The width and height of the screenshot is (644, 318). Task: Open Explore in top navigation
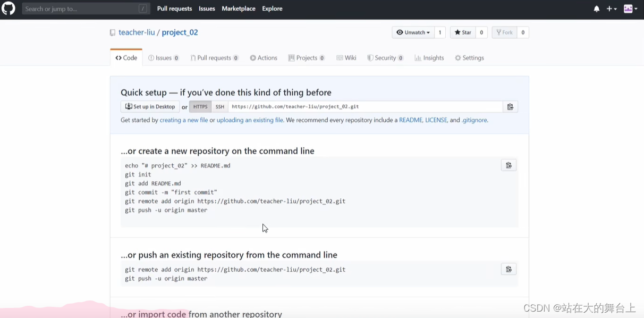pos(272,9)
